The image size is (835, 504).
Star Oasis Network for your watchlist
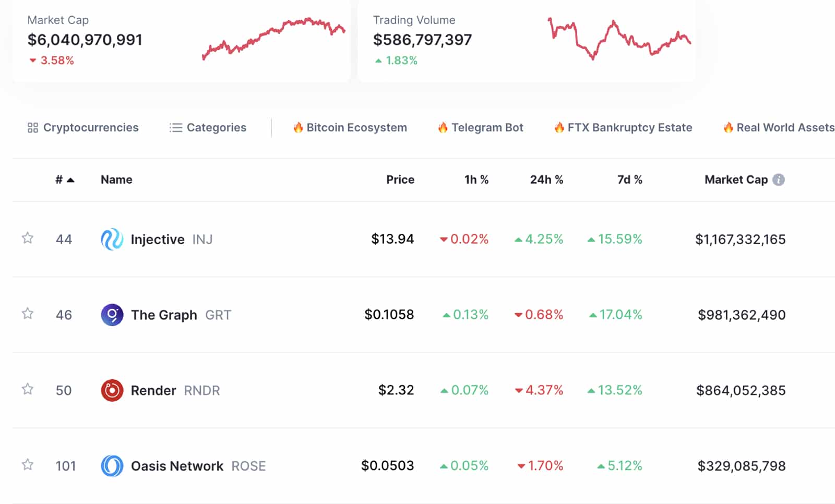coord(28,465)
